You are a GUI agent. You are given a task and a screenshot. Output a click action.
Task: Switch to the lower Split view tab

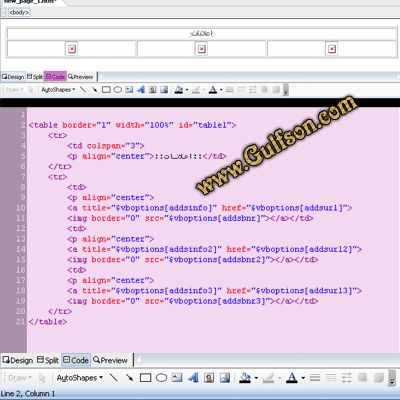pos(48,360)
